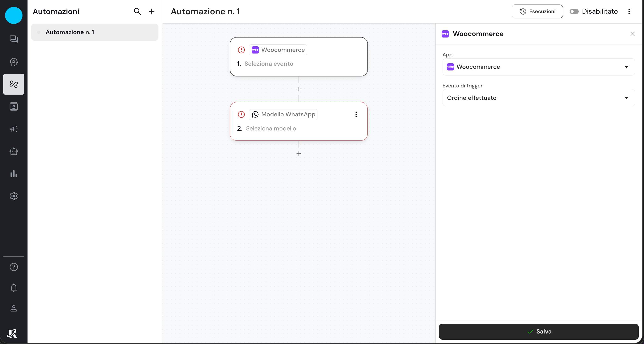
Task: Open the search in Automazioni panel
Action: (x=137, y=11)
